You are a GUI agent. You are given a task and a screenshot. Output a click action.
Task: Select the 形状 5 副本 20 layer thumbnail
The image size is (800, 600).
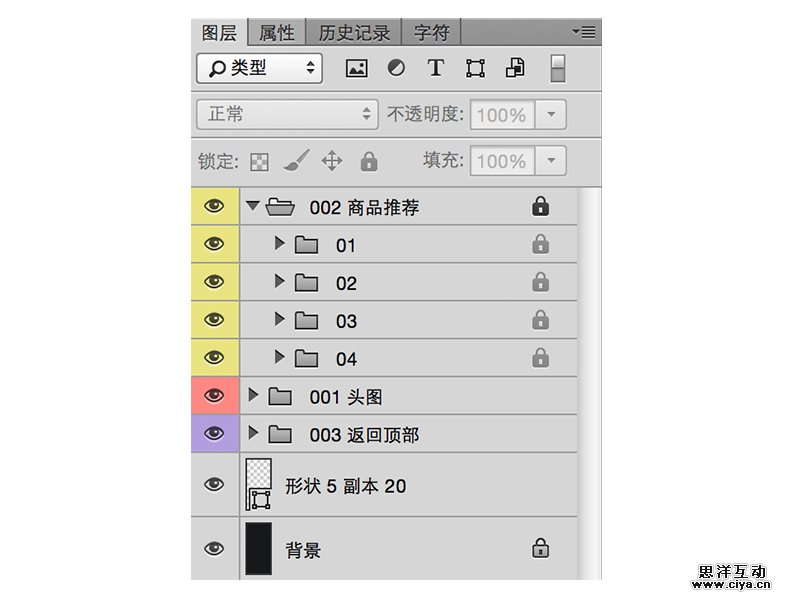(259, 485)
